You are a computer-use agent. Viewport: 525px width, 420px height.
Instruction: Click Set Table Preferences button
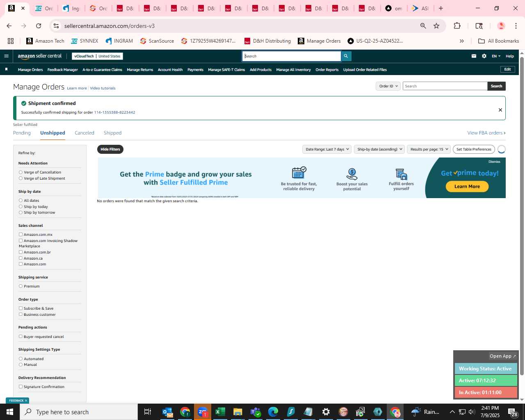(x=474, y=149)
